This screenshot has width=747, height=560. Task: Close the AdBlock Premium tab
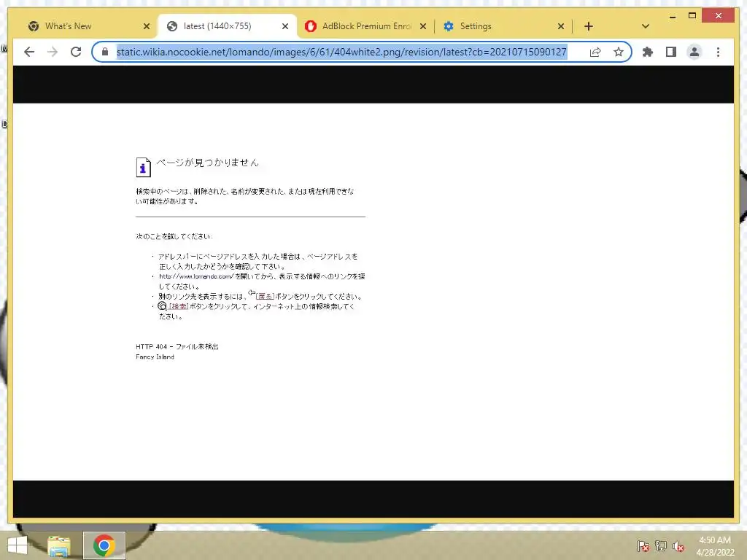pos(422,26)
